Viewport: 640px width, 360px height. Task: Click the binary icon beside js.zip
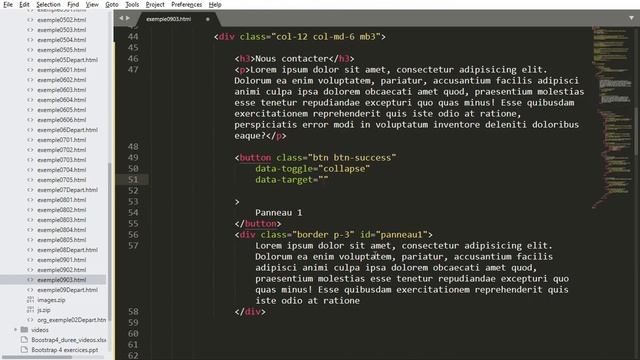[30, 310]
